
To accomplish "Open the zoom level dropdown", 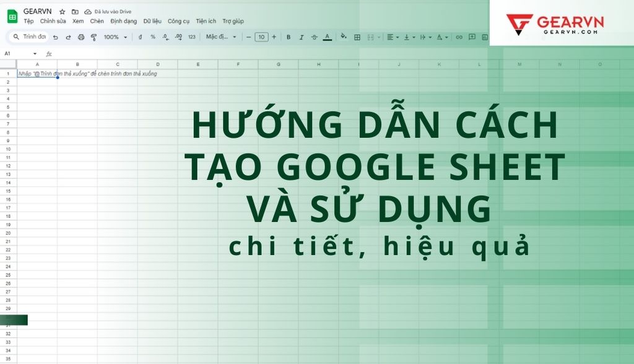I will [x=114, y=37].
